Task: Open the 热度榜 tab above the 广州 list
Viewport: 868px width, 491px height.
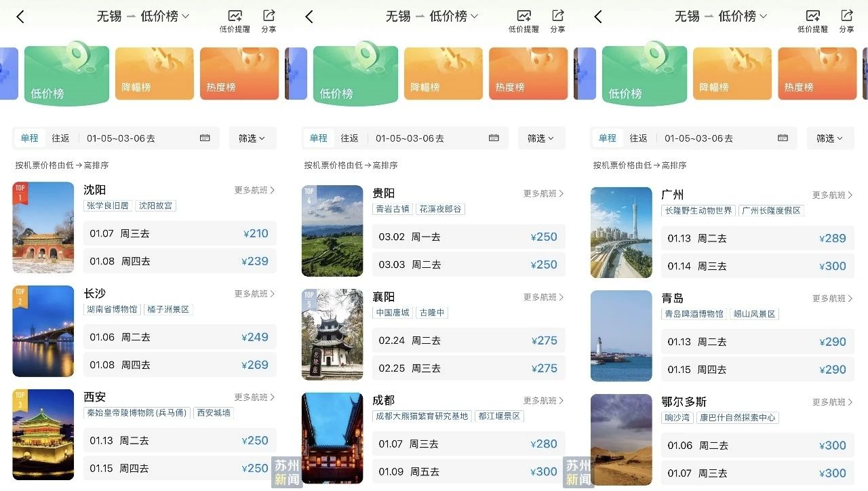Action: click(817, 73)
